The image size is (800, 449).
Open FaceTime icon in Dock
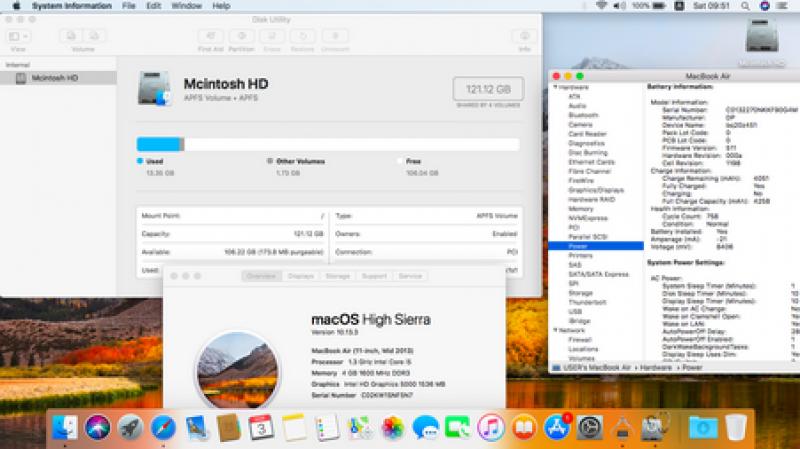pyautogui.click(x=458, y=427)
